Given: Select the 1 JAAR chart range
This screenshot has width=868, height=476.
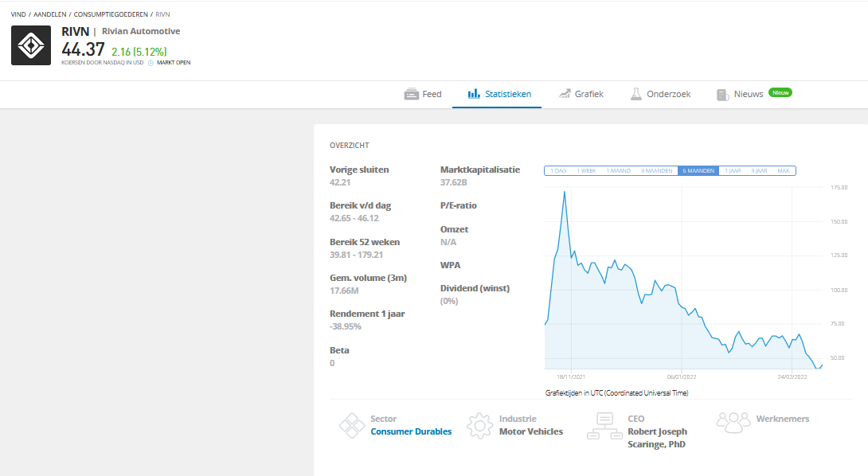Looking at the screenshot, I should pos(733,171).
